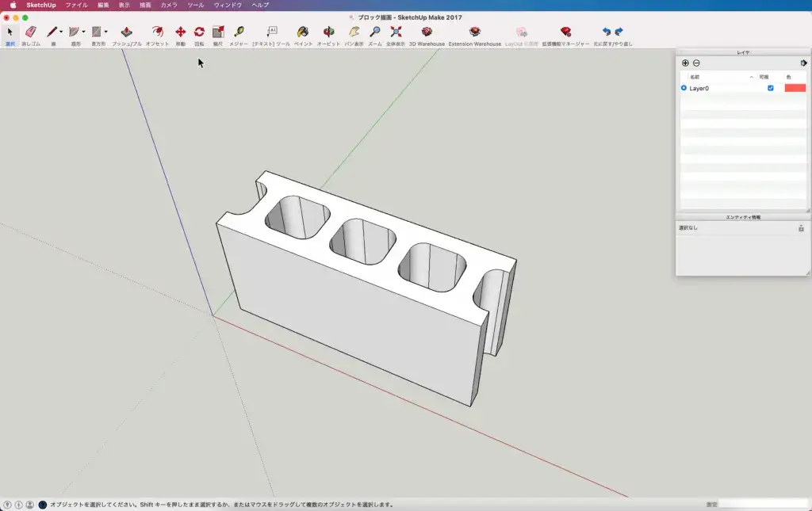The height and width of the screenshot is (511, 812).
Task: Open the 拡張機能マネージャー extension manager
Action: tap(565, 32)
